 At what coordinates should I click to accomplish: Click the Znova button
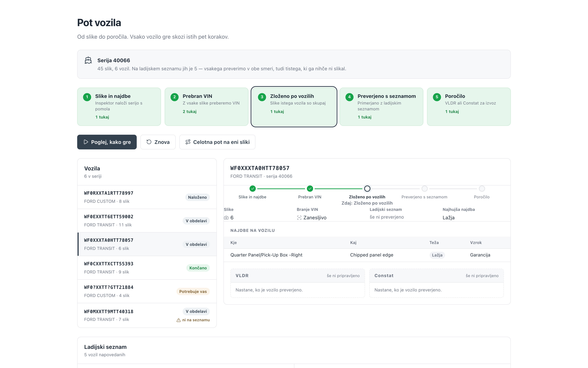pyautogui.click(x=158, y=142)
